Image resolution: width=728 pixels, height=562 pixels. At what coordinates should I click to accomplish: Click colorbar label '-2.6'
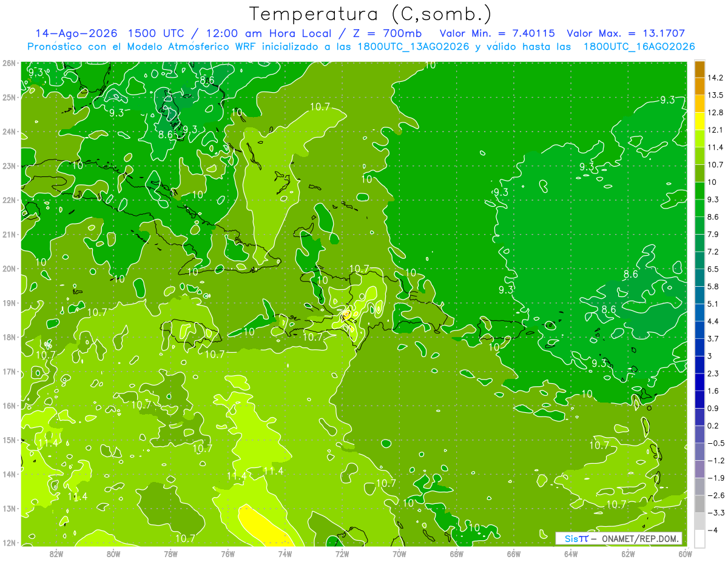point(715,495)
